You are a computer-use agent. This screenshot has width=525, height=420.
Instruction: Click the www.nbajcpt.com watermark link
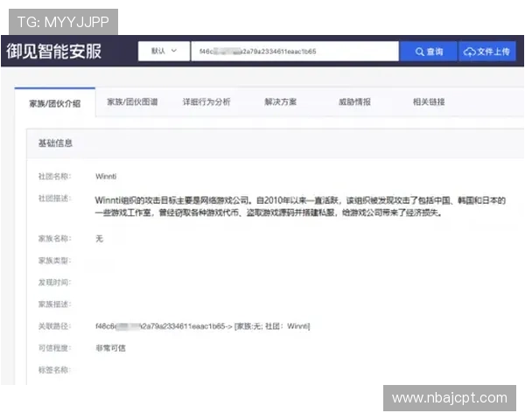449,398
